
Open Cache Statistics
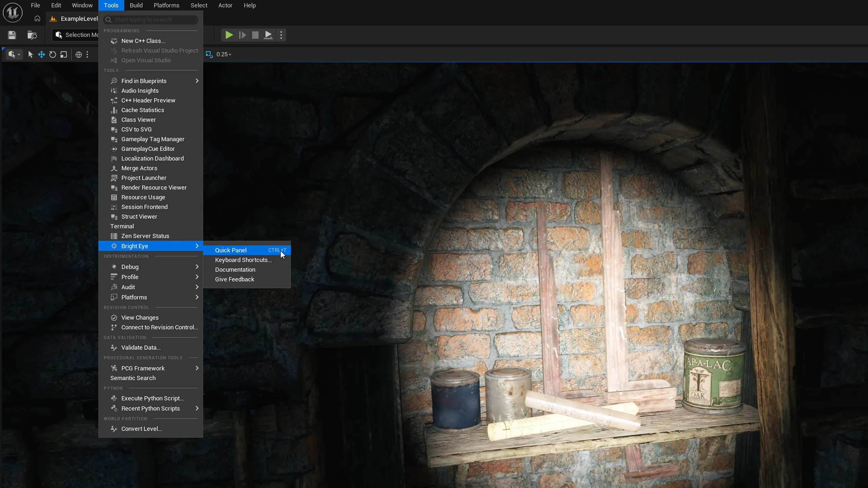(x=151, y=110)
